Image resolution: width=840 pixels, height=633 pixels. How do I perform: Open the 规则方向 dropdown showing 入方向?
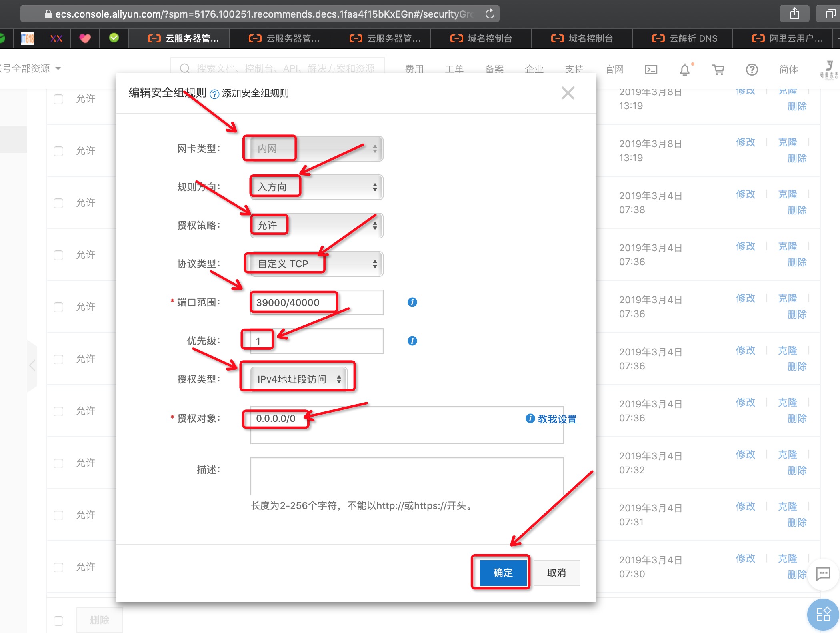tap(316, 187)
